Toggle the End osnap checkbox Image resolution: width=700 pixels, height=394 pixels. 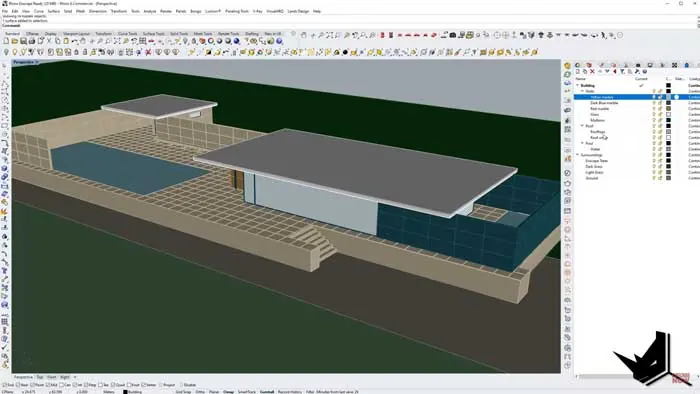click(x=4, y=385)
